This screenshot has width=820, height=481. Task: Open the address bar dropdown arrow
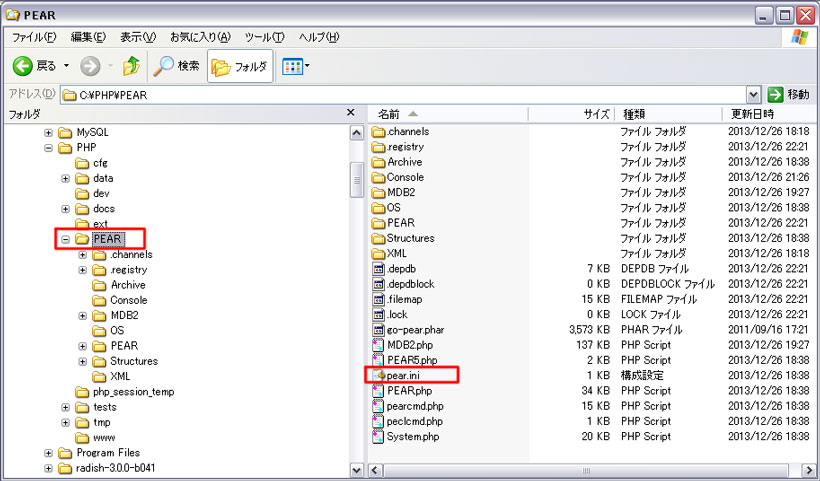pyautogui.click(x=753, y=95)
